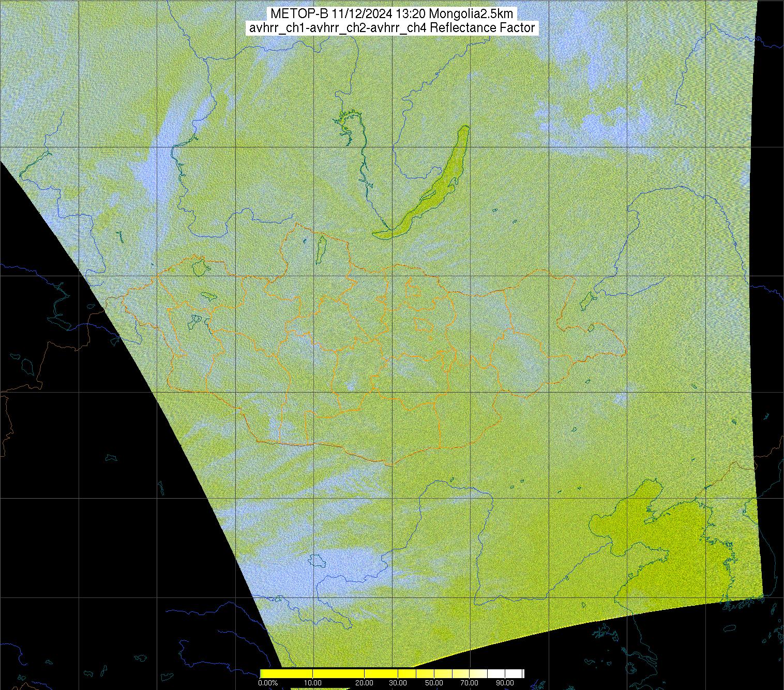Click the '90.00' colorbar label

[x=504, y=683]
